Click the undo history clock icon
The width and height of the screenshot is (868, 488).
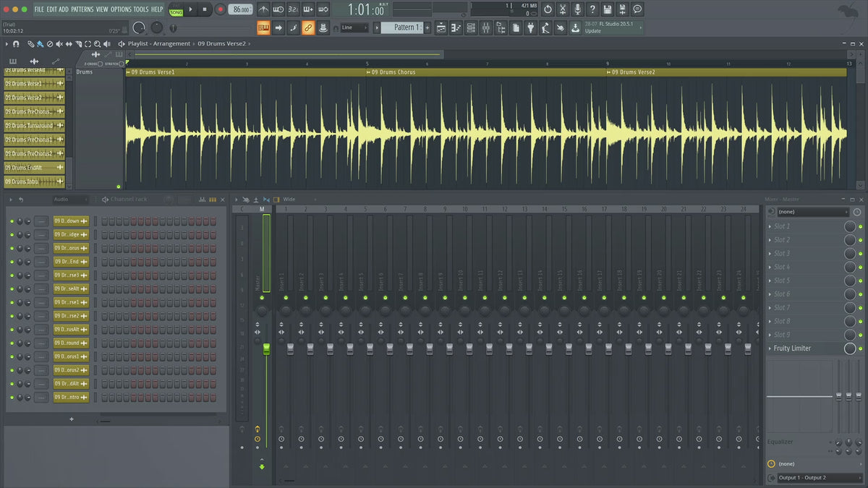pos(547,9)
